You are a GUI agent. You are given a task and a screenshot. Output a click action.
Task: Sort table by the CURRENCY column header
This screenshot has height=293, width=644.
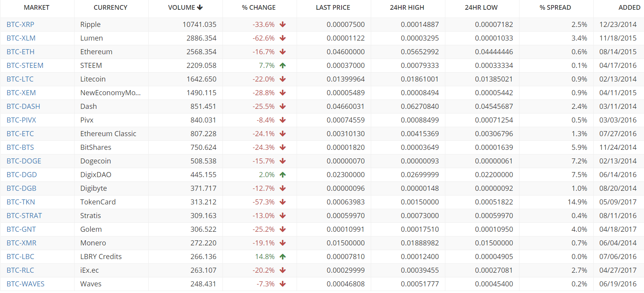[110, 7]
